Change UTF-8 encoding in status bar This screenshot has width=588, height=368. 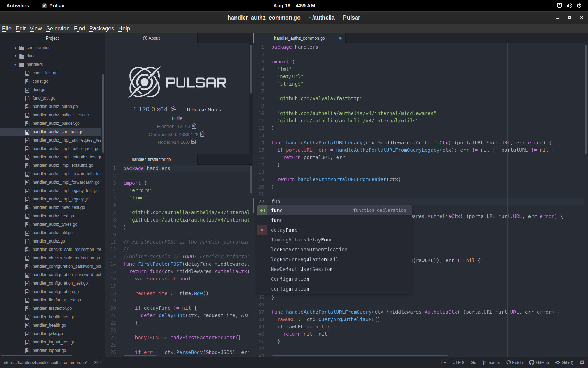click(x=458, y=363)
